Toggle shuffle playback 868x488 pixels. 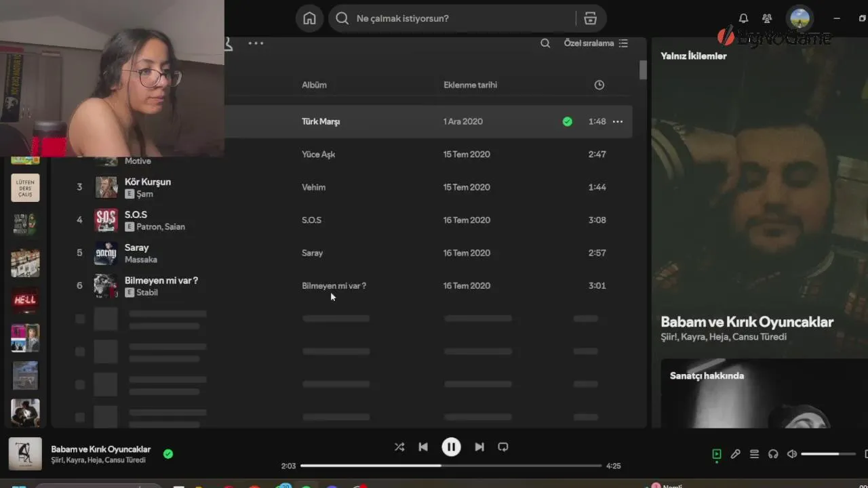pyautogui.click(x=399, y=447)
